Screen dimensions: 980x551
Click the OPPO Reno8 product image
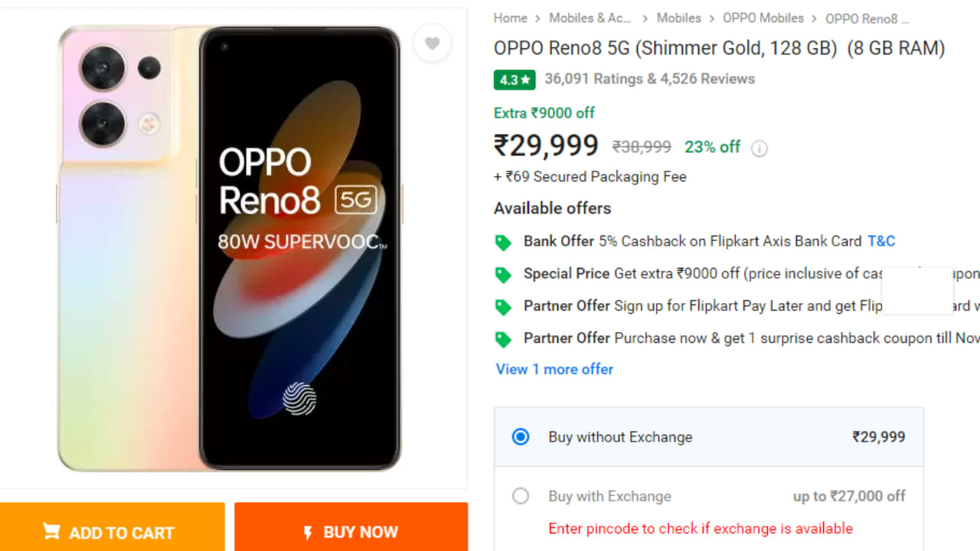230,245
